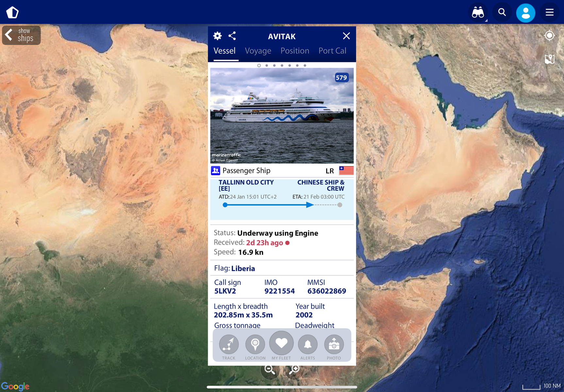Click the Passenger Ship type icon
The image size is (564, 392).
pos(216,171)
